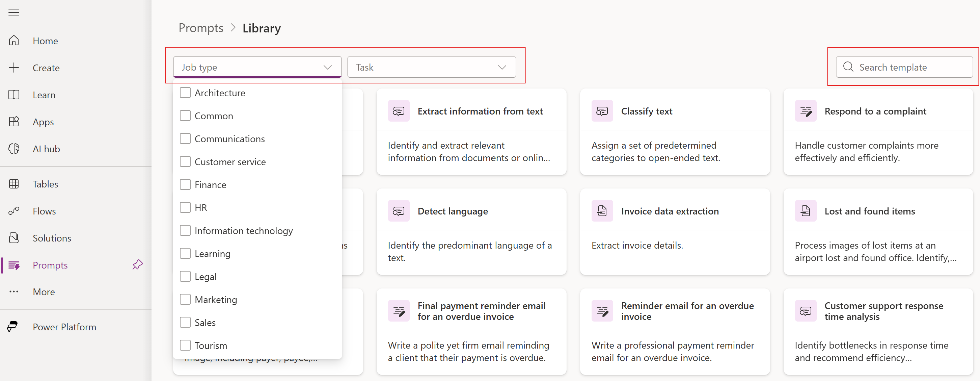
Task: Expand the More menu in sidebar
Action: pos(43,291)
